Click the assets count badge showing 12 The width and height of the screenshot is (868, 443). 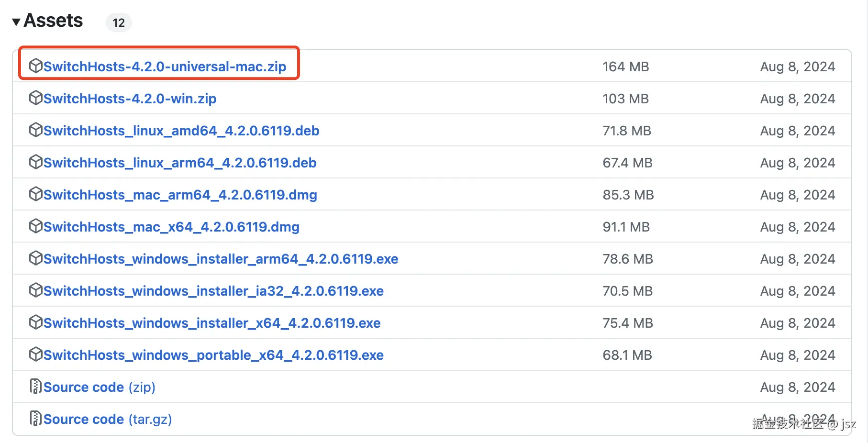119,22
